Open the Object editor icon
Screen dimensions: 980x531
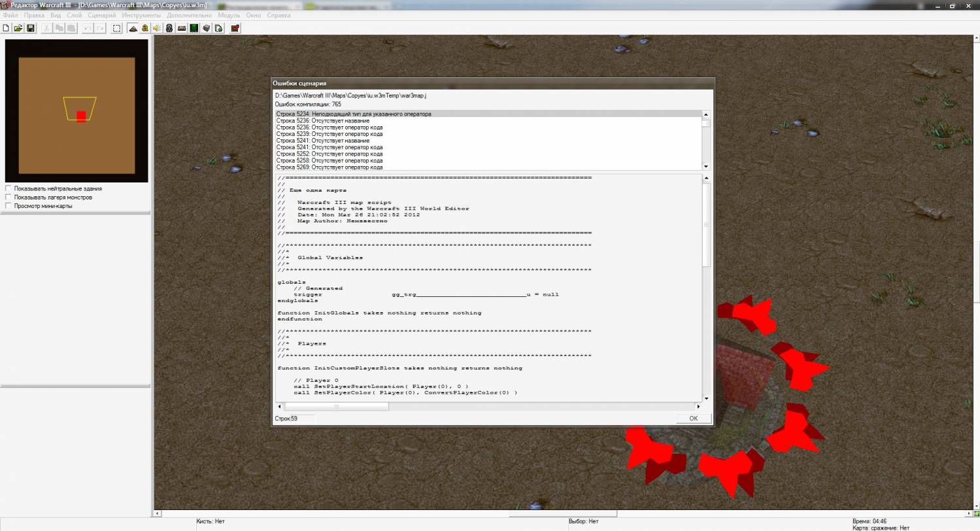coord(169,28)
